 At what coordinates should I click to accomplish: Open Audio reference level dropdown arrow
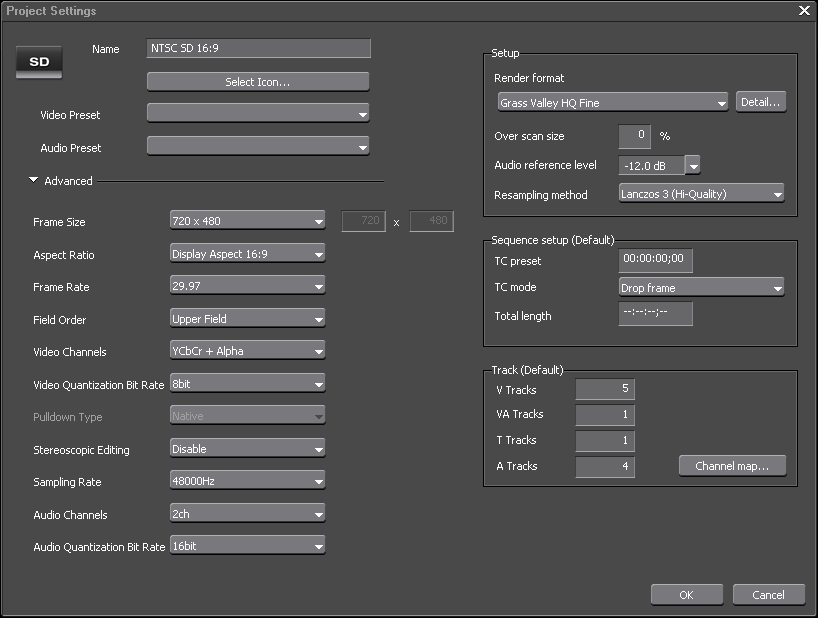click(693, 166)
